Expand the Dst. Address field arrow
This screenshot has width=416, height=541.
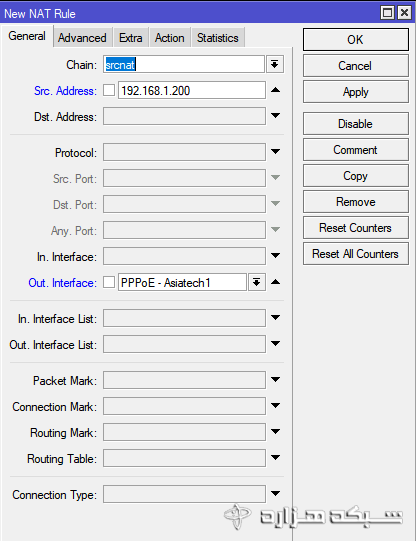(275, 116)
